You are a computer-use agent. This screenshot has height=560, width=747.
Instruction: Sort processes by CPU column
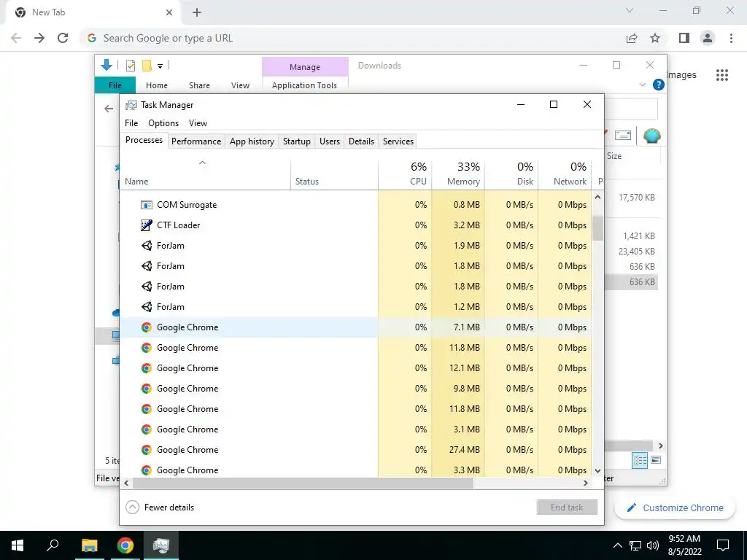(x=405, y=174)
